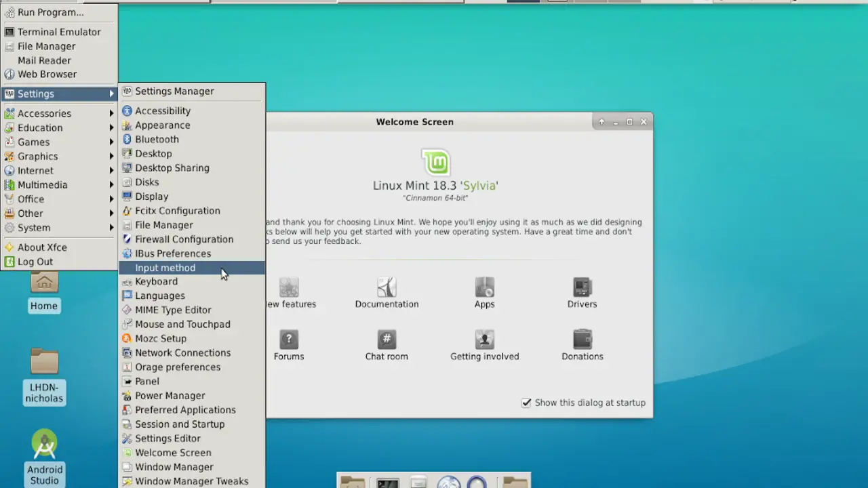868x488 pixels.
Task: Open Window Manager Tweaks entry
Action: click(192, 481)
